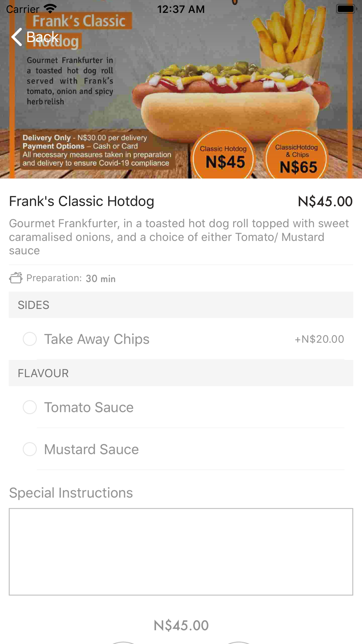Tap the SIDES section header
This screenshot has height=644, width=362.
pos(181,305)
